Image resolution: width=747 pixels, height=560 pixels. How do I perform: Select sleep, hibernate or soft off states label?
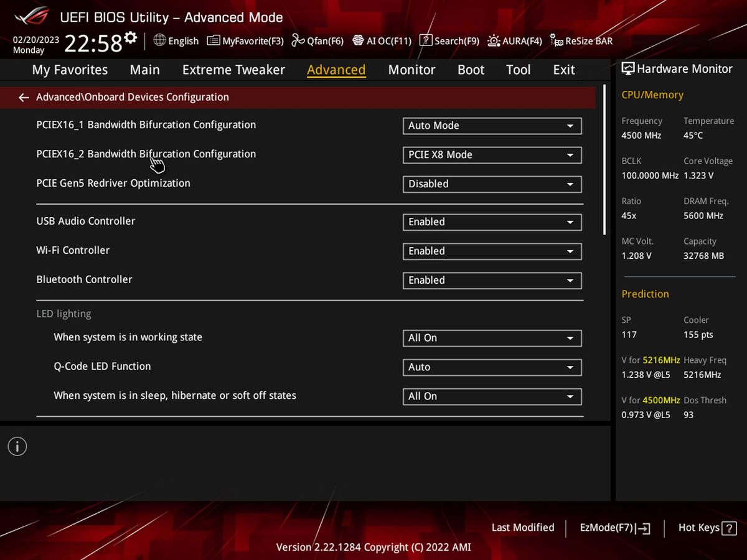click(175, 396)
